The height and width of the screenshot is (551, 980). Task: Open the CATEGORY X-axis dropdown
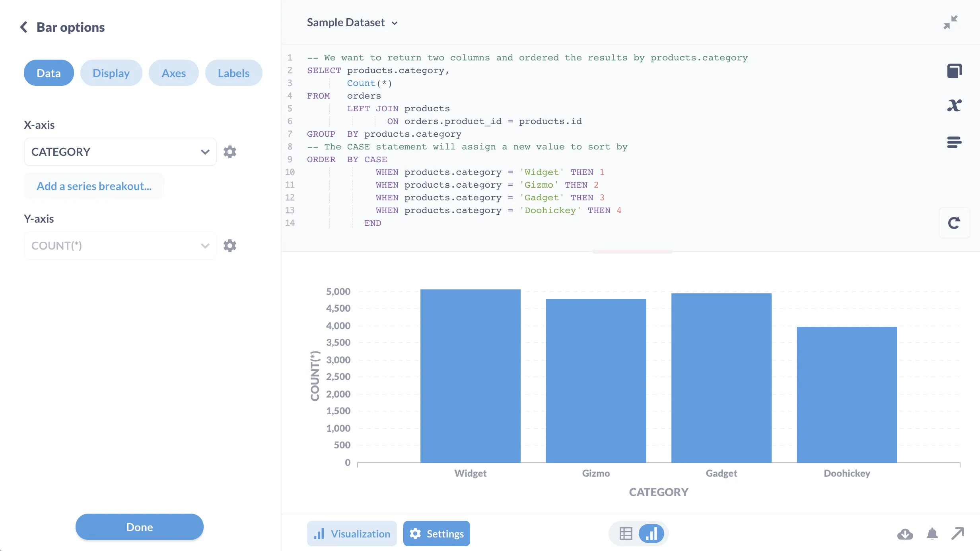pos(120,152)
